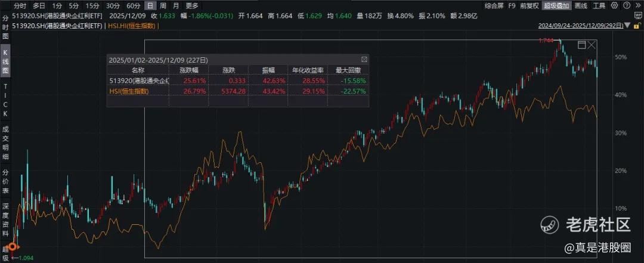Toggle the 超级叠加 overlay button
This screenshot has width=644, height=263.
557,6
